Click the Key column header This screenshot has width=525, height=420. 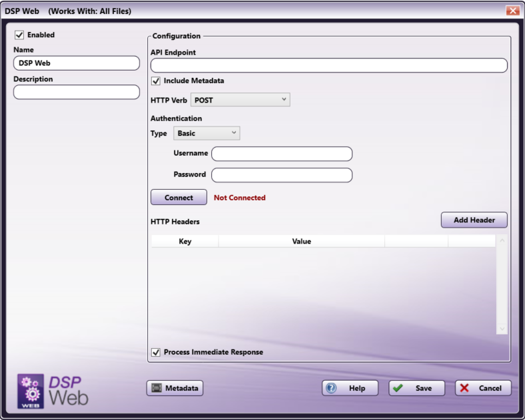pyautogui.click(x=185, y=242)
